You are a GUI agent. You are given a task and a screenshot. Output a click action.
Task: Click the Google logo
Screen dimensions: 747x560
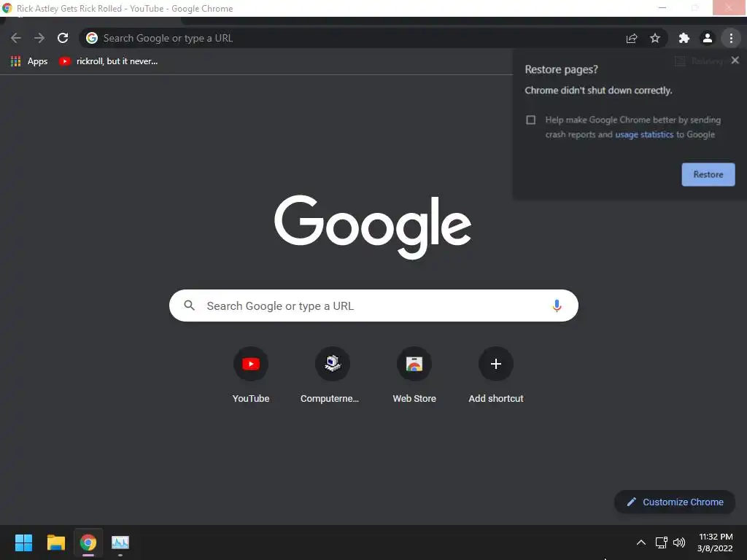click(x=373, y=226)
